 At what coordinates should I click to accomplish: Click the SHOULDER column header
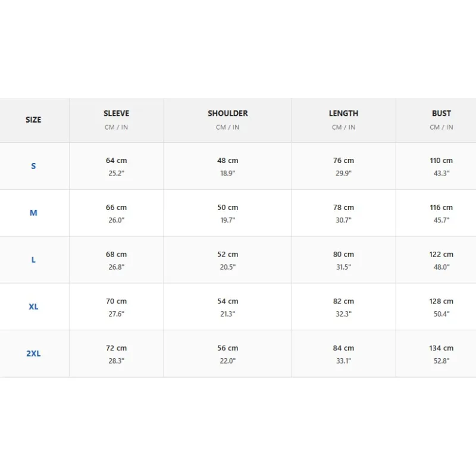pyautogui.click(x=228, y=113)
